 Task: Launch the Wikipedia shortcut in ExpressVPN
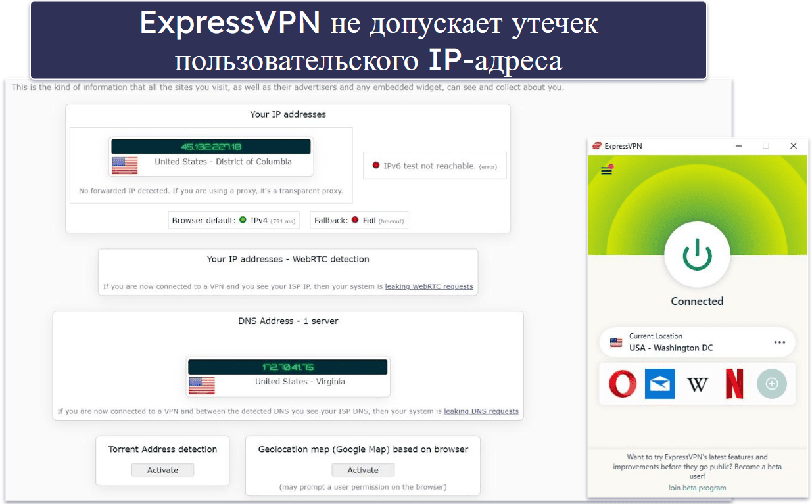point(697,384)
